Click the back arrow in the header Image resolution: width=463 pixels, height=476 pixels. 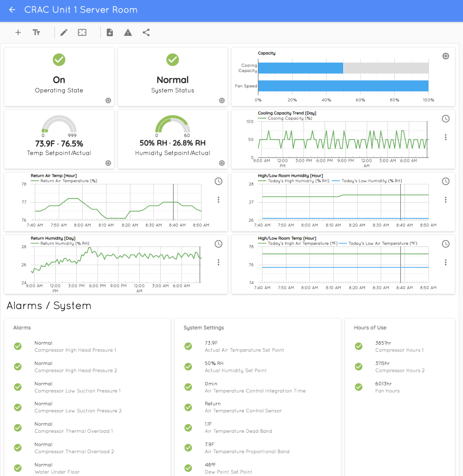click(x=13, y=10)
